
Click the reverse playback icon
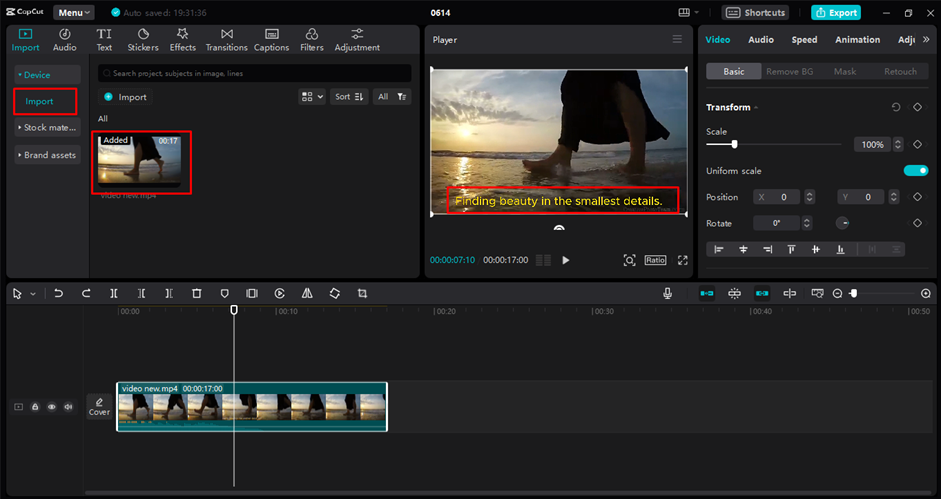click(280, 293)
